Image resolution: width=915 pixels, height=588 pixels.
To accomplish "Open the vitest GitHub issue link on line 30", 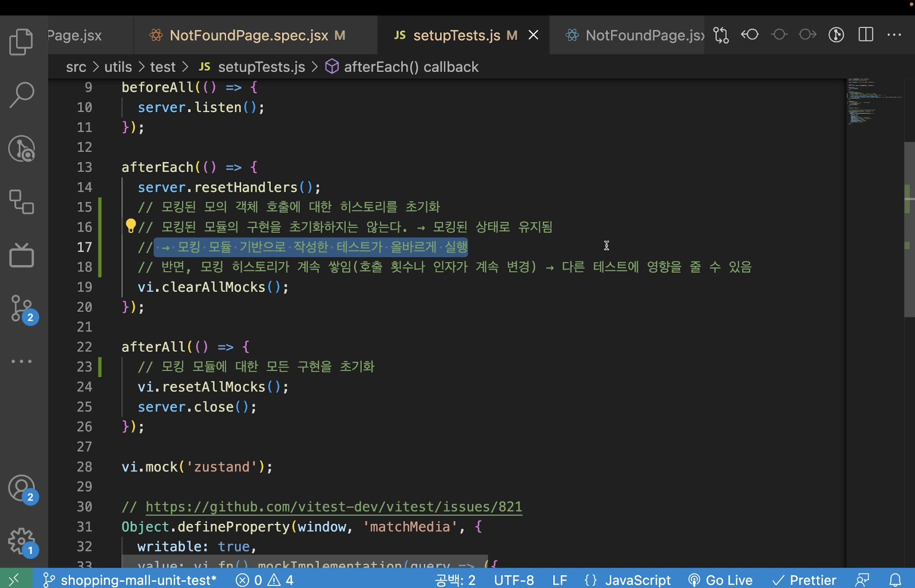I will click(x=334, y=507).
